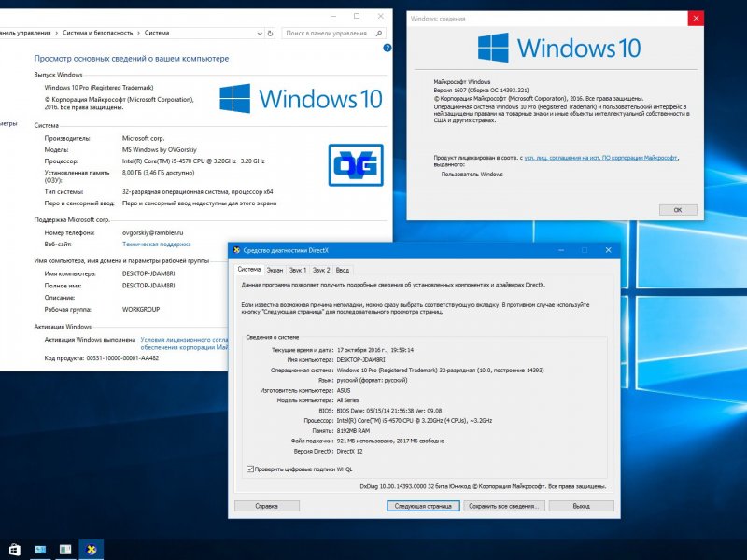This screenshot has height=560, width=747.
Task: Click '8,00 ГБ (3,46 ГБ доступно)' memory value
Action: tap(158, 173)
